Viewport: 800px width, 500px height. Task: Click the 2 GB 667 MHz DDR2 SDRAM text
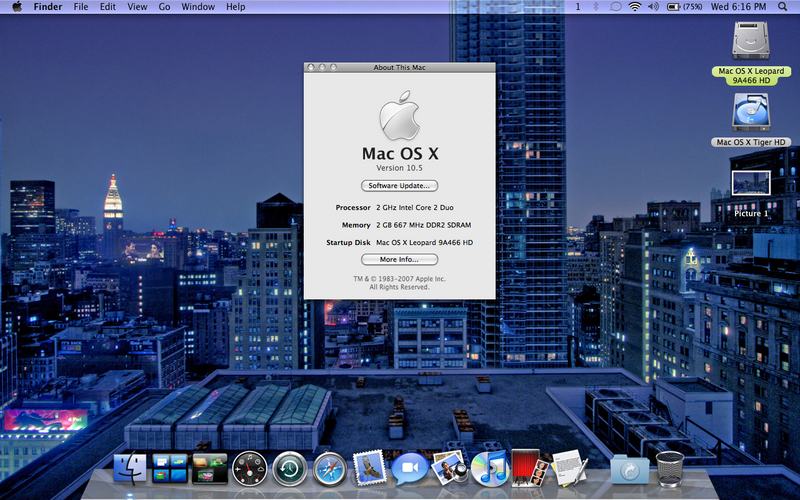[x=423, y=225]
